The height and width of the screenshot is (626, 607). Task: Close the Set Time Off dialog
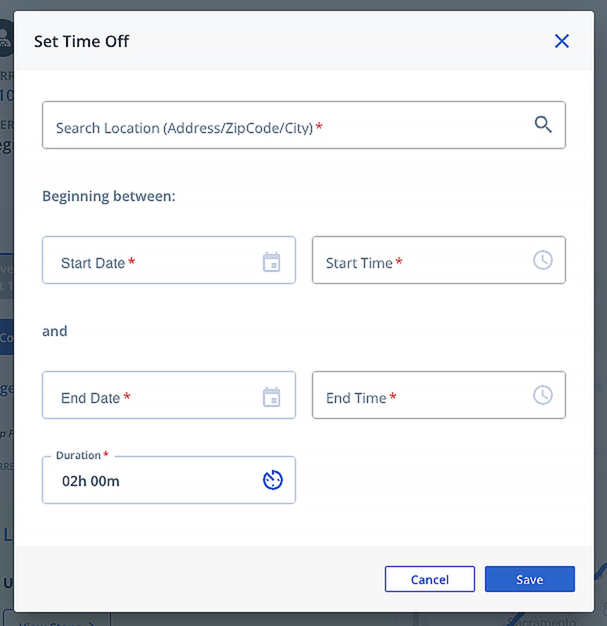[x=561, y=41]
